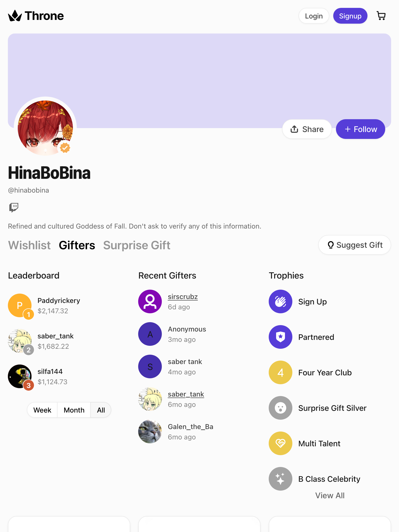Open the Twitch channel icon link
This screenshot has height=532, width=399.
[14, 207]
